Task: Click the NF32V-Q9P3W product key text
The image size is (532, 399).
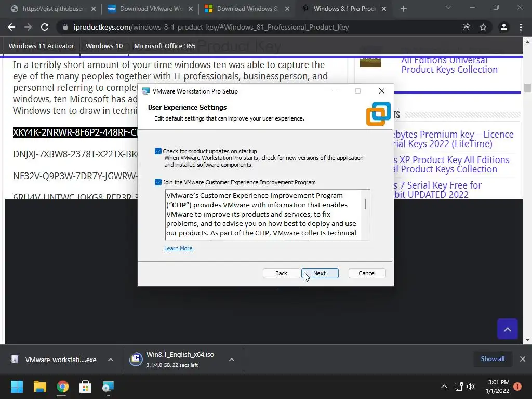Action: coord(75,176)
